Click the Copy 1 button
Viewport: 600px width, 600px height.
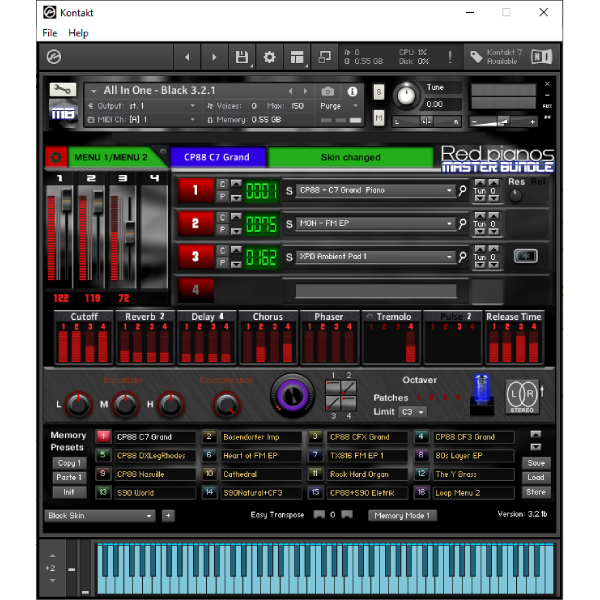69,463
